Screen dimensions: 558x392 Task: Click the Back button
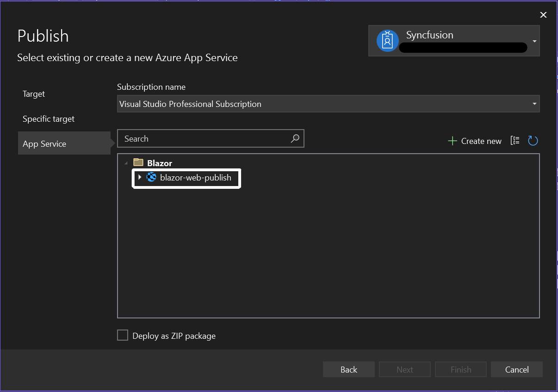348,369
